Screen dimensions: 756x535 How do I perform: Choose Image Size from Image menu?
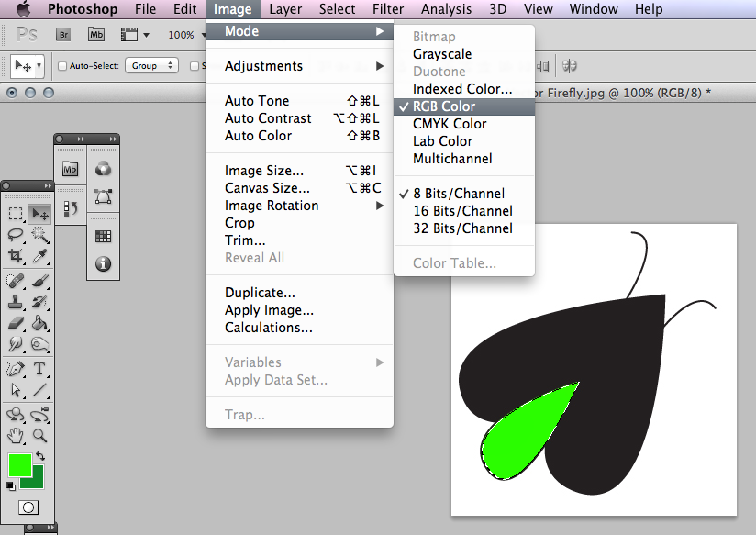[x=299, y=171]
